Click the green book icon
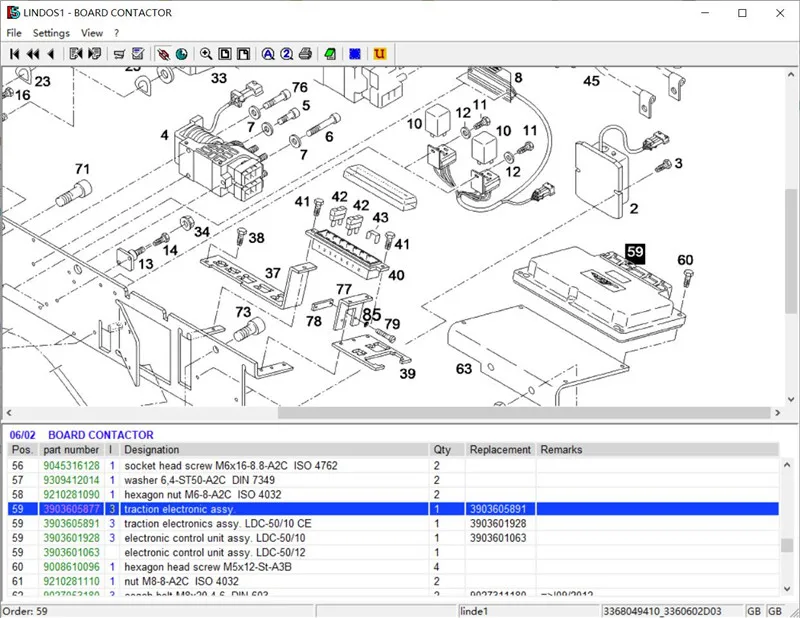Screen dimensions: 800x618 point(330,53)
